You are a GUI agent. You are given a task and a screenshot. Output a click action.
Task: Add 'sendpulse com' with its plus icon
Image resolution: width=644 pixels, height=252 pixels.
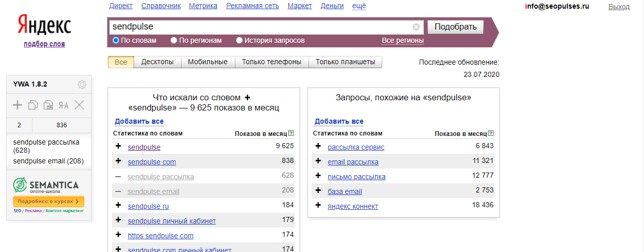point(118,161)
